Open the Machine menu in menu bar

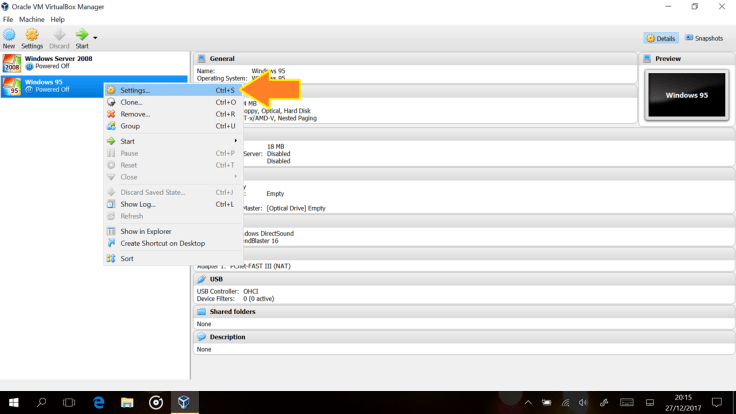31,19
